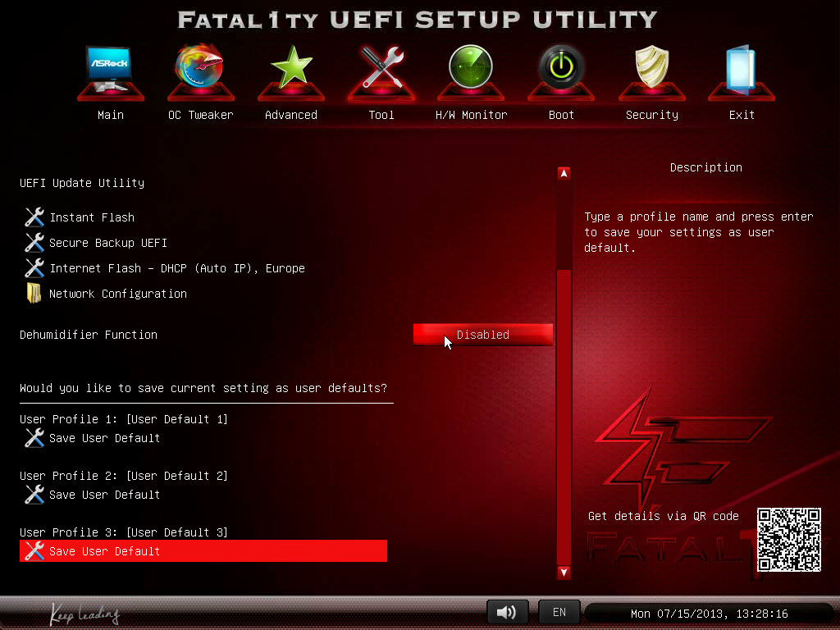Click wrench icon under User Profile 1
This screenshot has width=840, height=630.
click(34, 438)
